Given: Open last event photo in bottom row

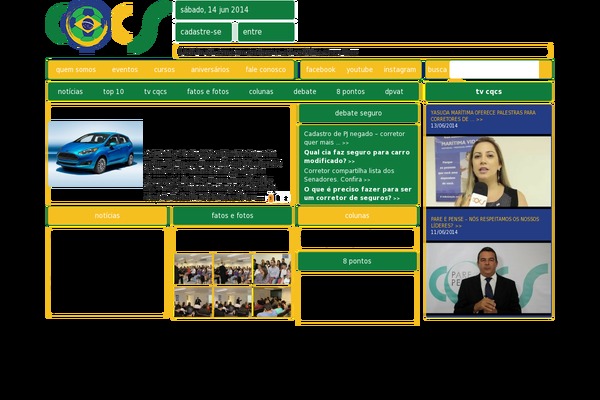Looking at the screenshot, I should click(x=272, y=302).
